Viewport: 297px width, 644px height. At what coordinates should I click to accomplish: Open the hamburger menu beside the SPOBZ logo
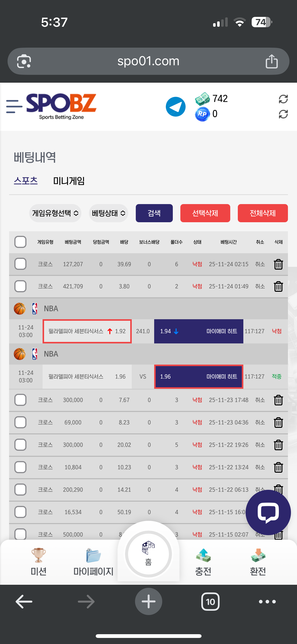pos(14,106)
